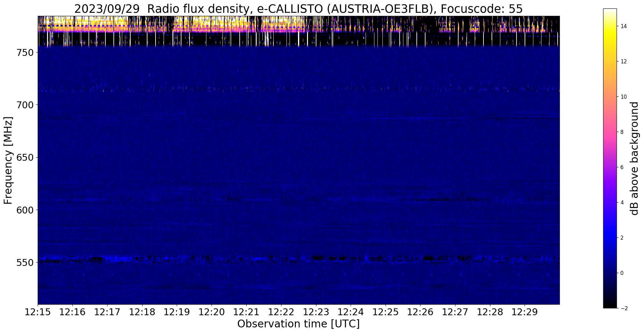The height and width of the screenshot is (333, 644).
Task: Click the 12:16 time tick label
Action: [x=73, y=312]
